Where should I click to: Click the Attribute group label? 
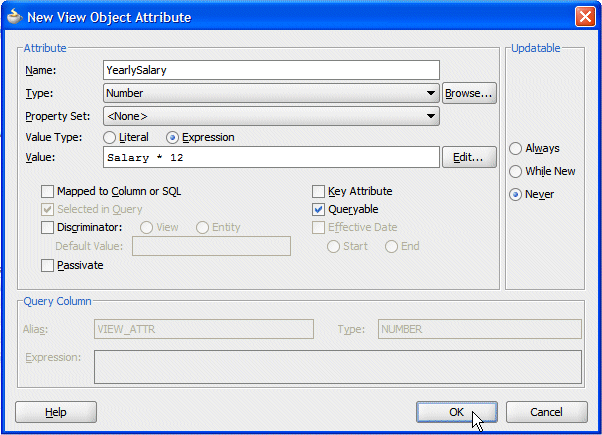click(45, 48)
